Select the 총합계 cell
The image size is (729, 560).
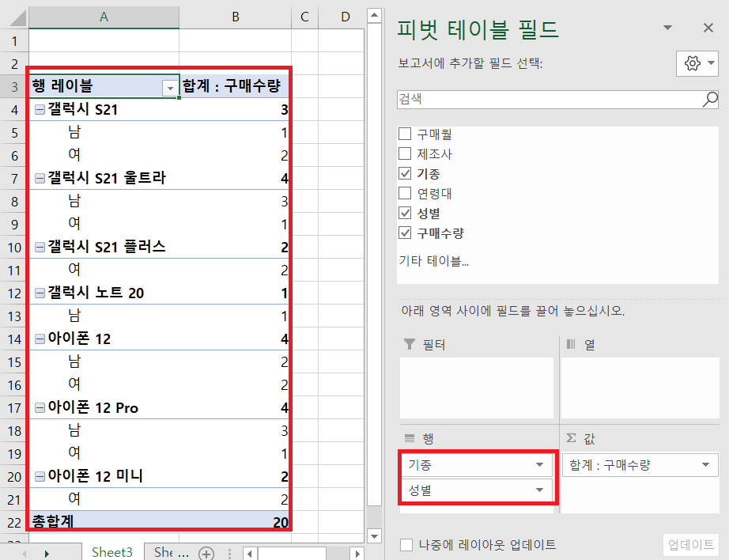coord(104,521)
